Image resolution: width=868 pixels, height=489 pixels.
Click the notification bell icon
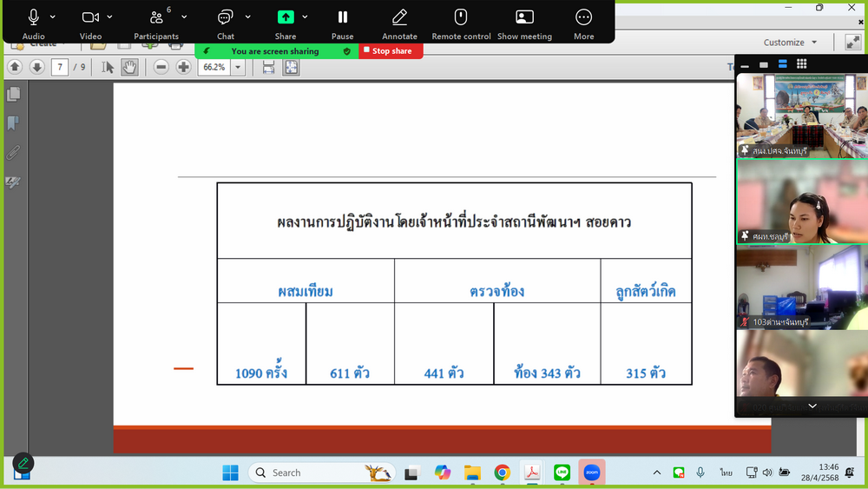(850, 472)
